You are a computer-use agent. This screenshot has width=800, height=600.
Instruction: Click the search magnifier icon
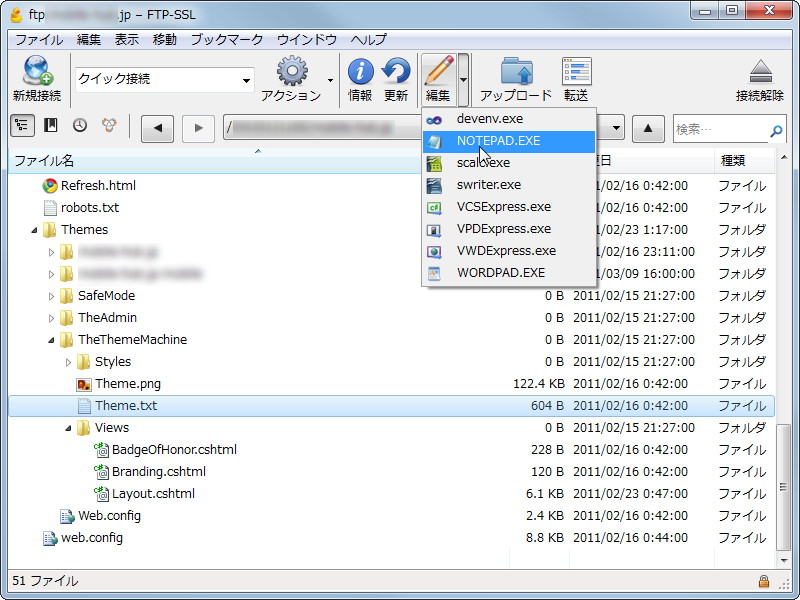point(776,131)
